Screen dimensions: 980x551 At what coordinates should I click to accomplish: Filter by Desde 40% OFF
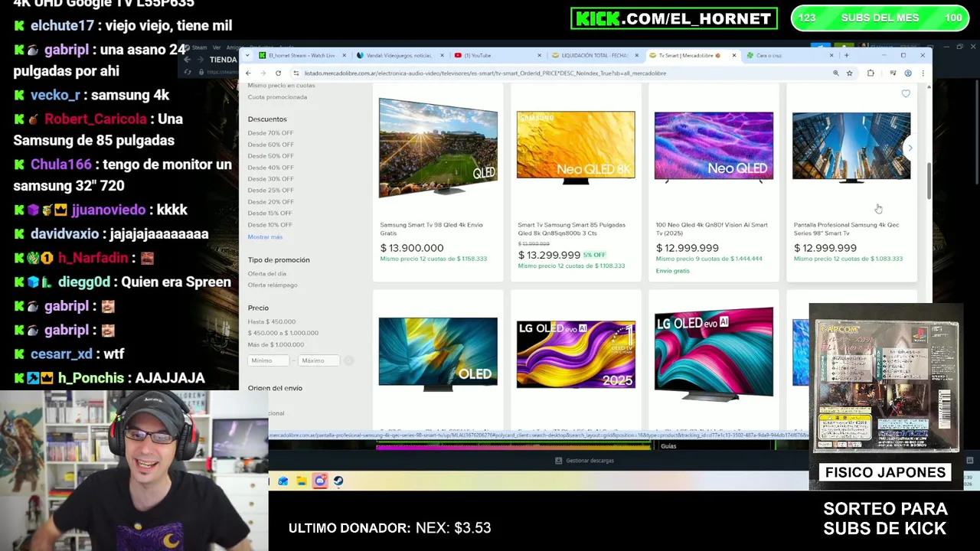click(x=270, y=168)
